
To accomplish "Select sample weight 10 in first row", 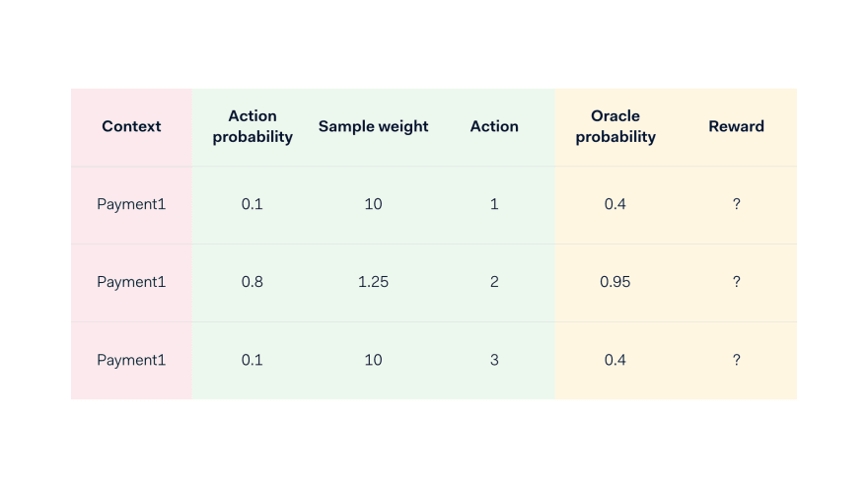I will 373,204.
